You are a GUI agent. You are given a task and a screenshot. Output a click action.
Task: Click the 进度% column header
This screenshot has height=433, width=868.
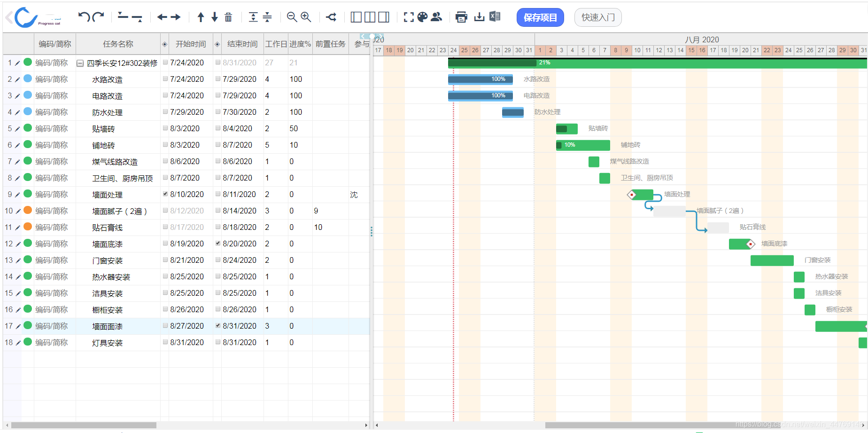tap(300, 44)
